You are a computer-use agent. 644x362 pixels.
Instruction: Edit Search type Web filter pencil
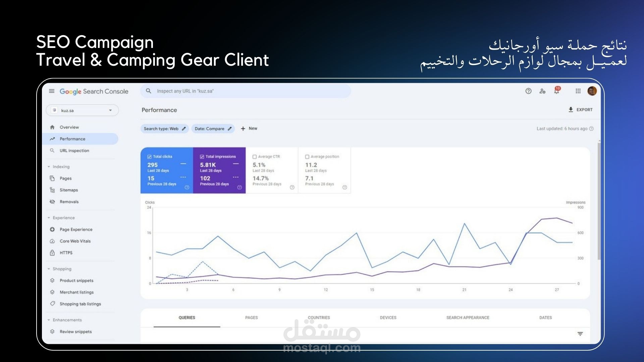pos(184,129)
